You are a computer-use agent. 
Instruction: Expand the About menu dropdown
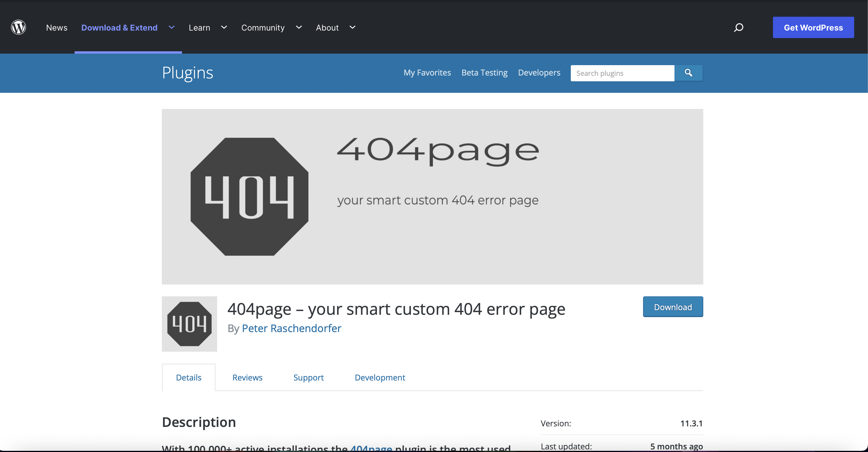click(351, 28)
